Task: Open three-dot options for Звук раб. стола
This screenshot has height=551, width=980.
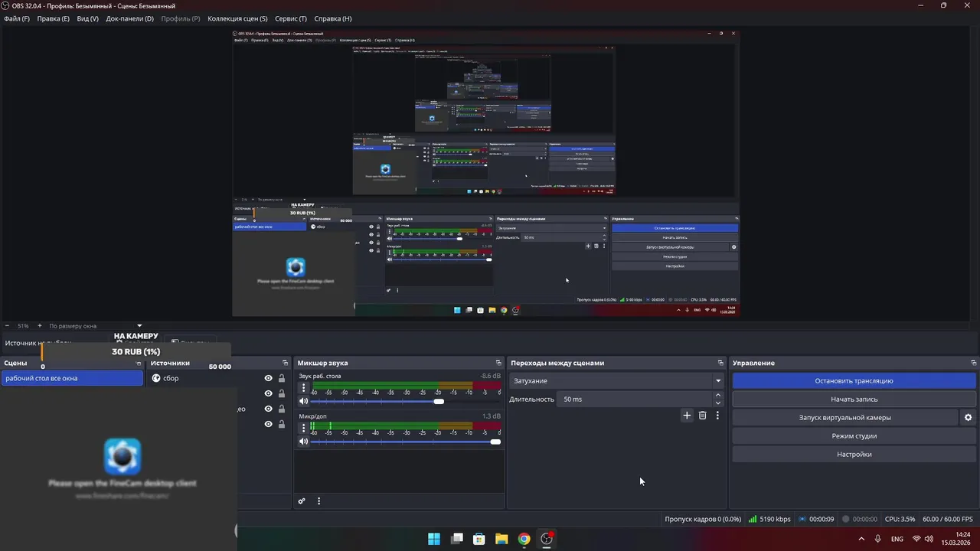Action: [x=303, y=388]
